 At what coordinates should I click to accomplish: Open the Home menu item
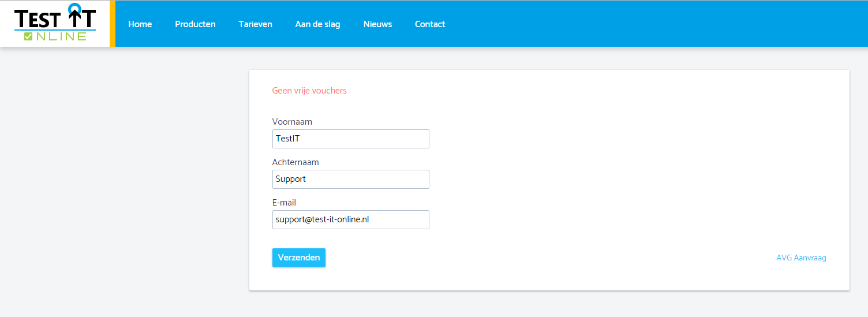[x=140, y=24]
